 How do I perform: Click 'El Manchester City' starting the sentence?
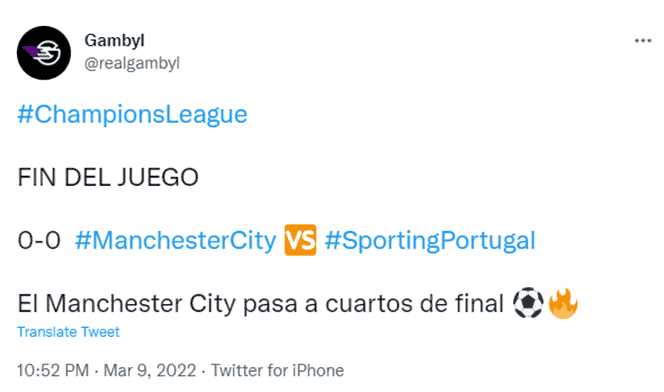click(126, 304)
